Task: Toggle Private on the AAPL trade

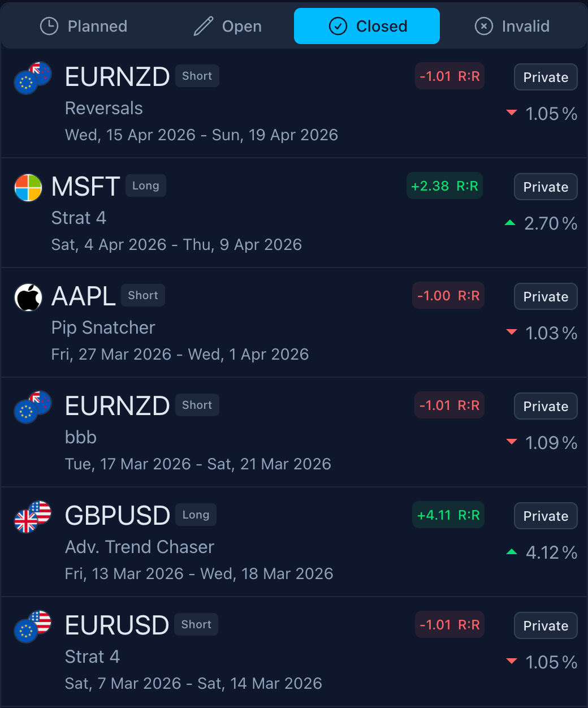Action: pos(546,296)
